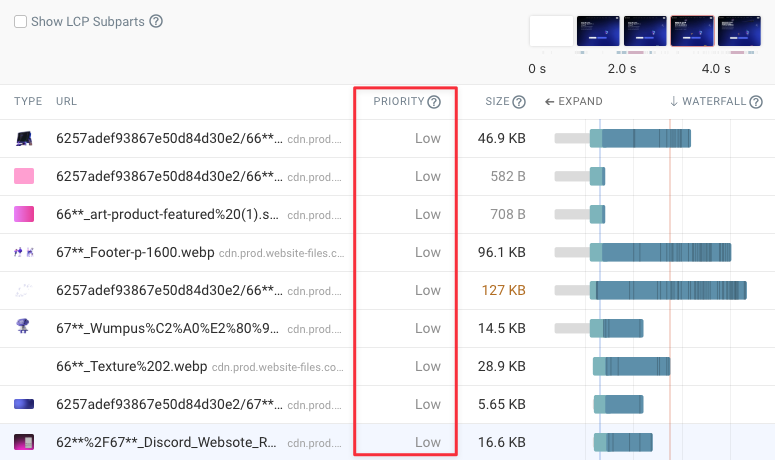Select the red-outlined filmstrip thumbnail
The width and height of the screenshot is (775, 460).
click(x=692, y=31)
